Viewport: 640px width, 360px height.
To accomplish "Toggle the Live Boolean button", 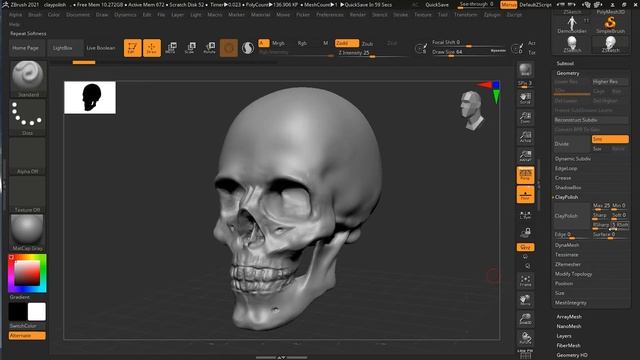I will point(101,48).
